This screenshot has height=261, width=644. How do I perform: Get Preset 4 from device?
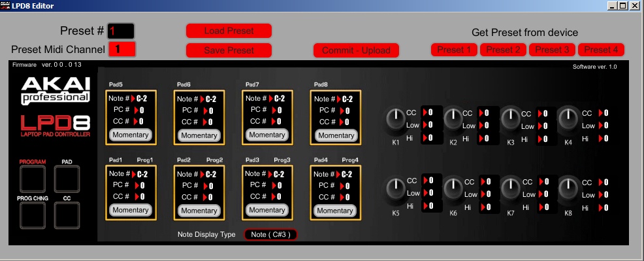[x=602, y=50]
